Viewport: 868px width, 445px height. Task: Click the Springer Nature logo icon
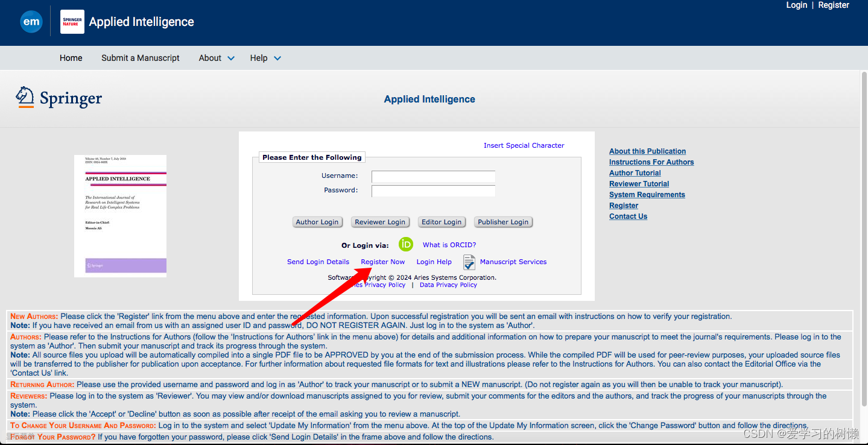[x=72, y=22]
